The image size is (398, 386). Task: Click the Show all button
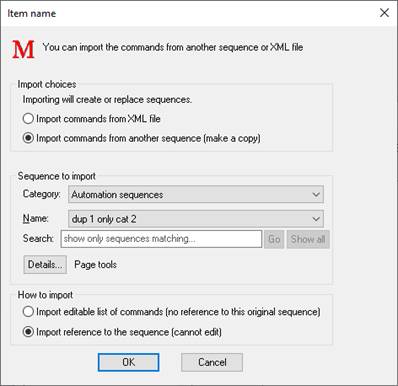coord(308,239)
